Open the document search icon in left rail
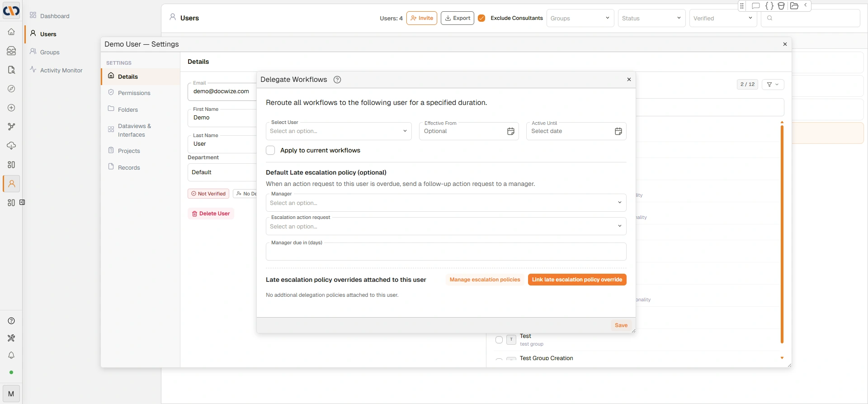The height and width of the screenshot is (404, 868). coord(11,70)
